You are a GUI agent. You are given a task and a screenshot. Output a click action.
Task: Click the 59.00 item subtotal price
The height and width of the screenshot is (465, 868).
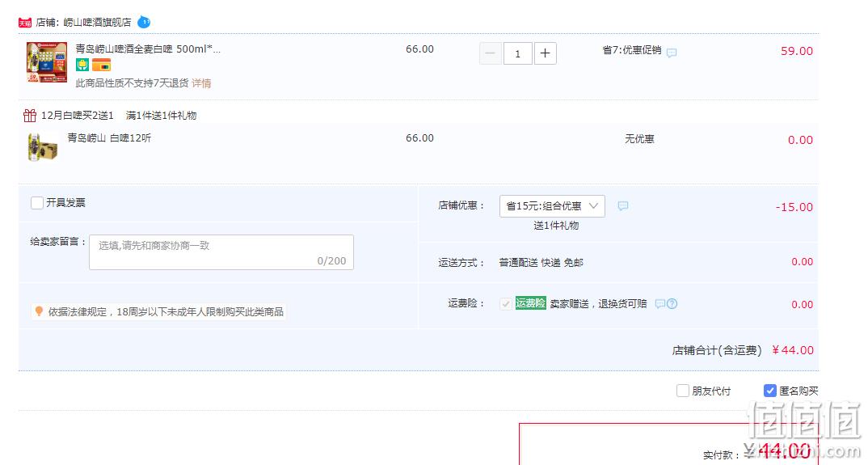[797, 51]
